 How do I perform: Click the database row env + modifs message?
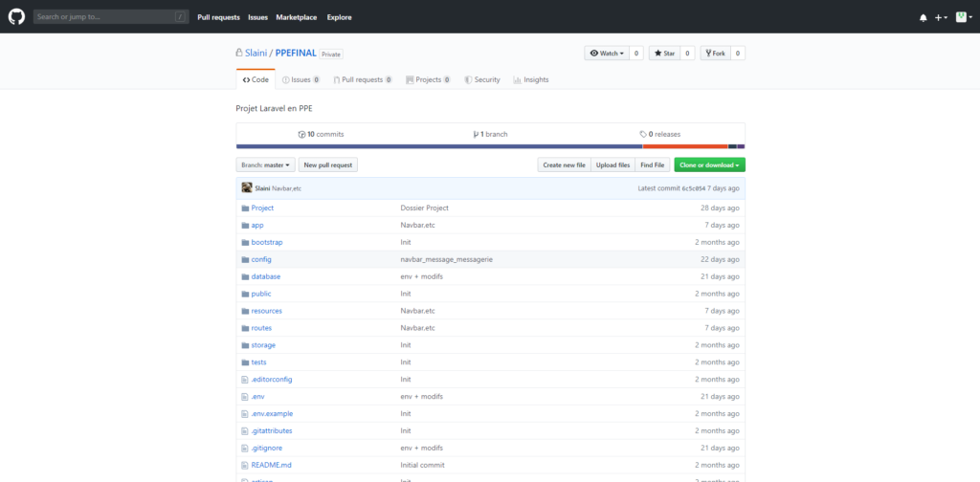coord(422,276)
